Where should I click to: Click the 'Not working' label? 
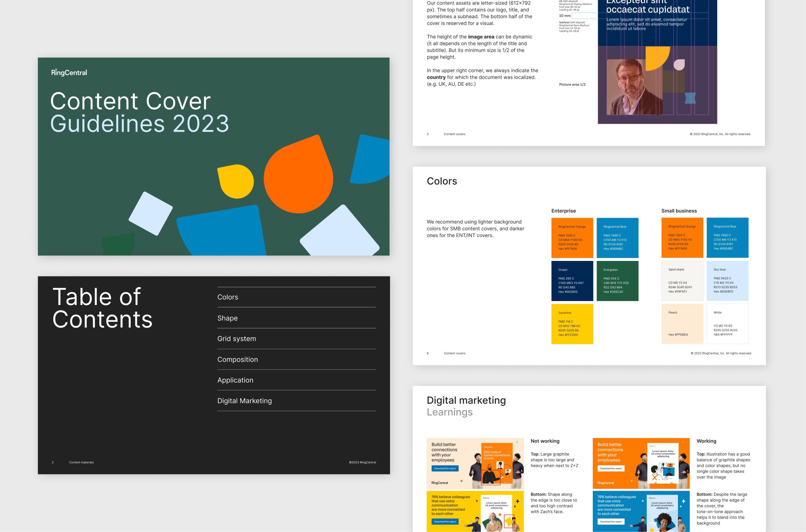545,441
